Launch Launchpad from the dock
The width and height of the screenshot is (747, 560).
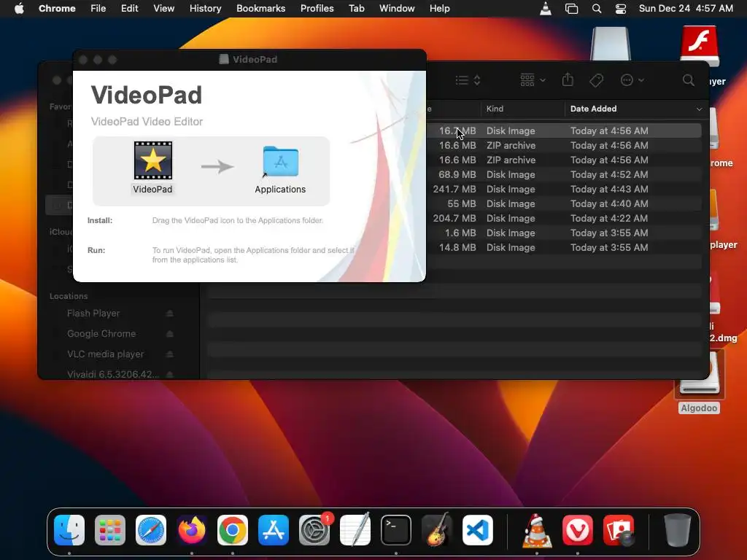pyautogui.click(x=110, y=530)
